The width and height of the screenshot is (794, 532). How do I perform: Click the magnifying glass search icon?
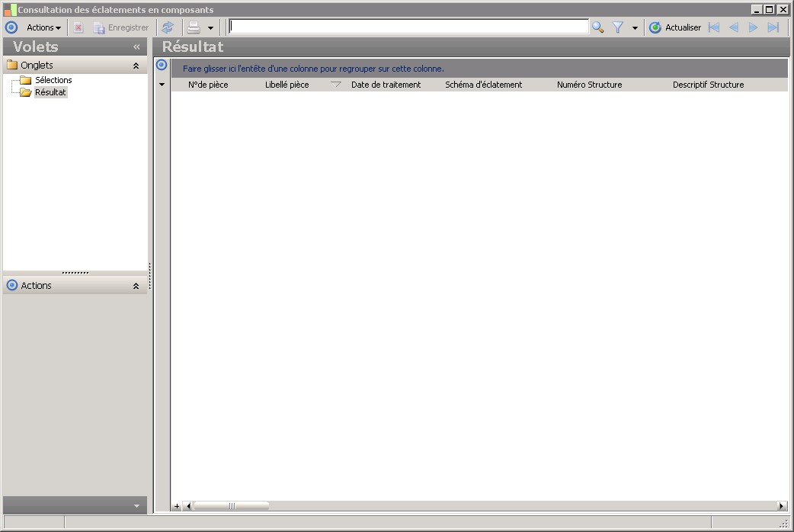(598, 27)
